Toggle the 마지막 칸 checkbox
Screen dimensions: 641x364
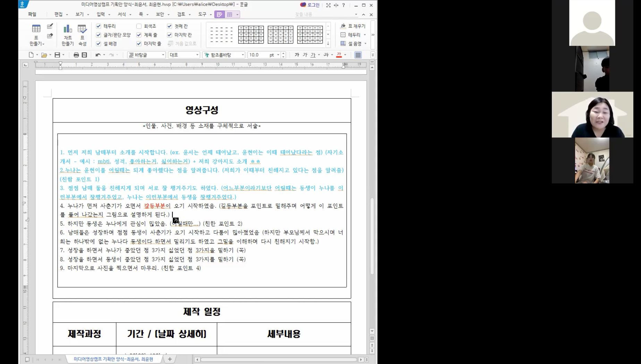pos(169,35)
